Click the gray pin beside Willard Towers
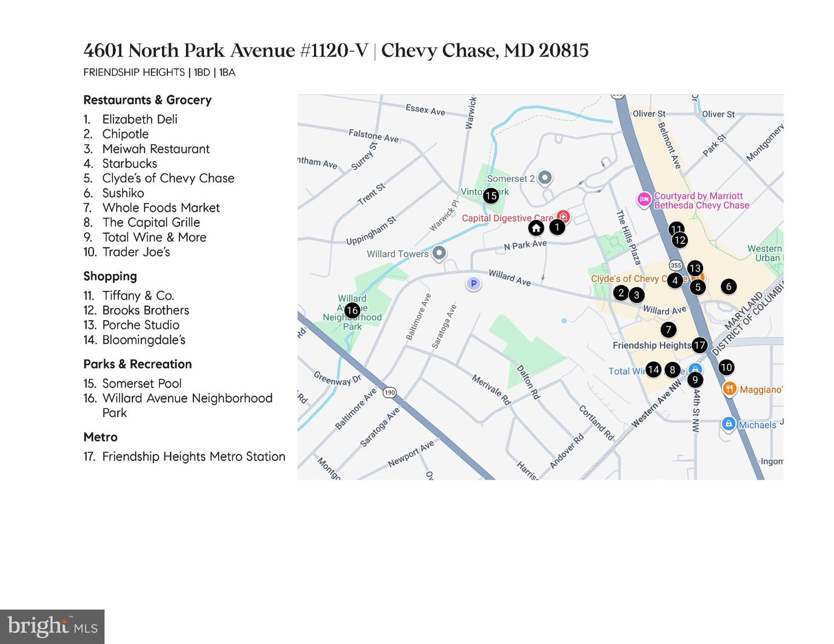 [x=439, y=253]
